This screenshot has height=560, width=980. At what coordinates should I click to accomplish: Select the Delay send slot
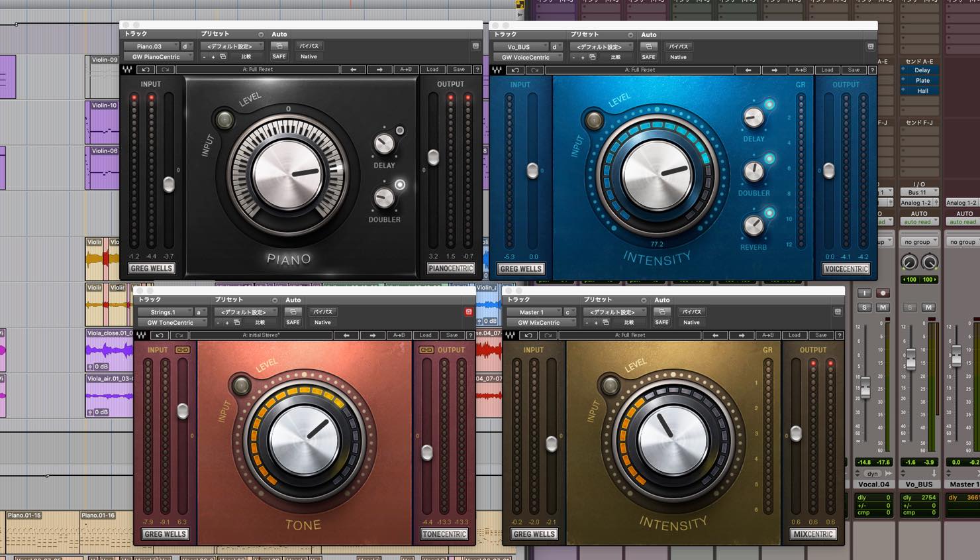point(922,70)
